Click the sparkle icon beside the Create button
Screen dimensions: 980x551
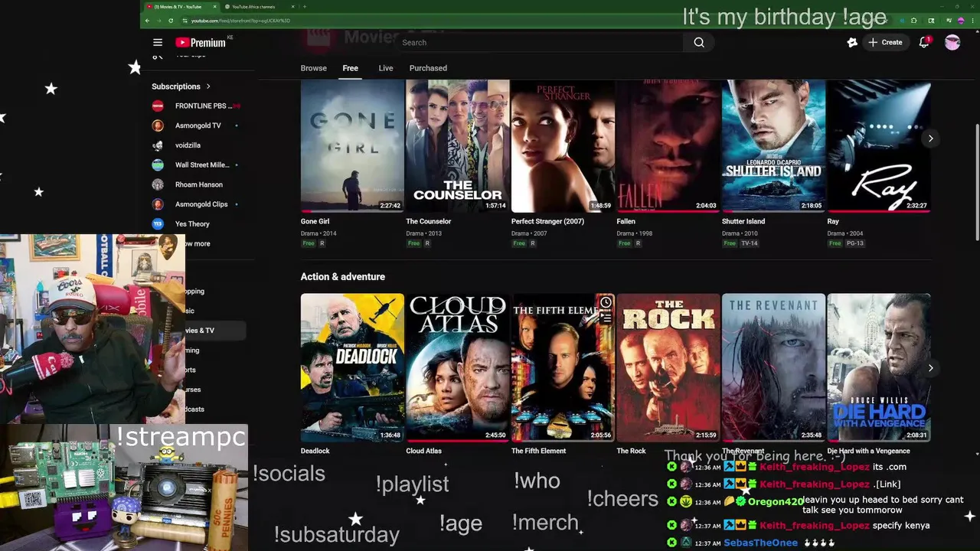click(x=852, y=43)
